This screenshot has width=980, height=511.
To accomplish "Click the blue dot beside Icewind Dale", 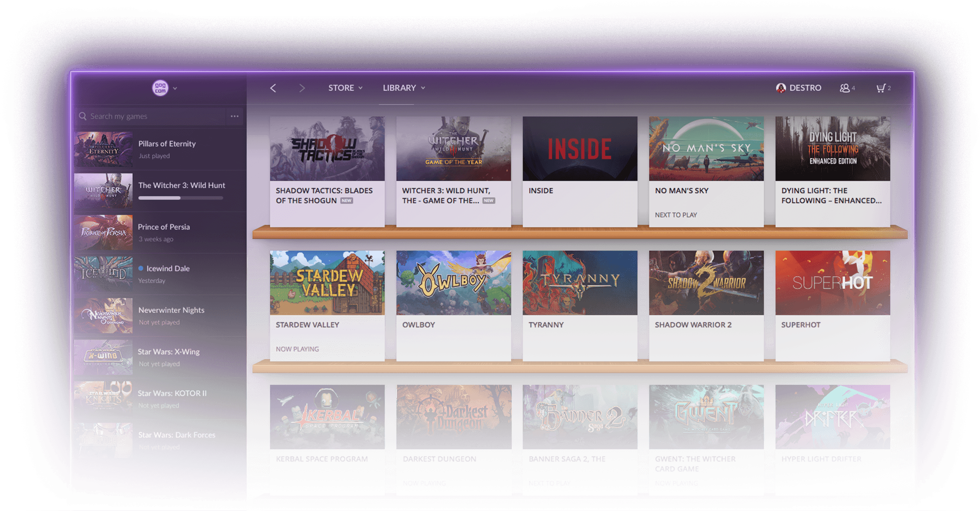I will 141,268.
